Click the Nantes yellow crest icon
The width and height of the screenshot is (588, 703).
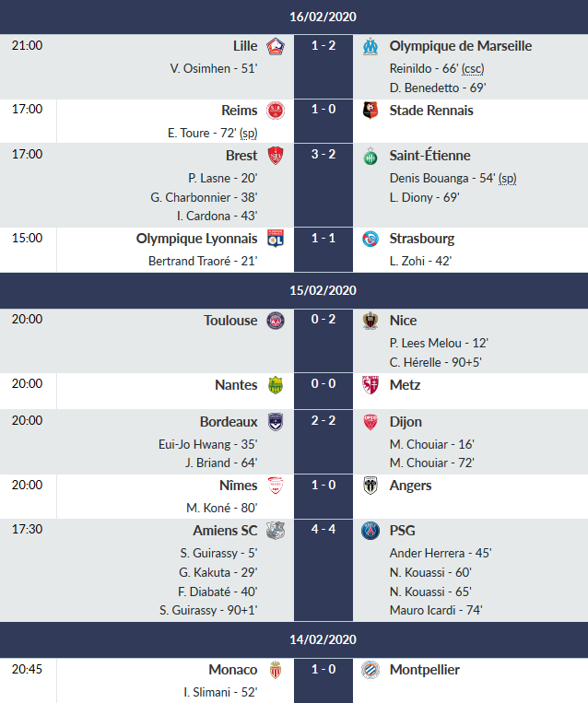[x=275, y=385]
